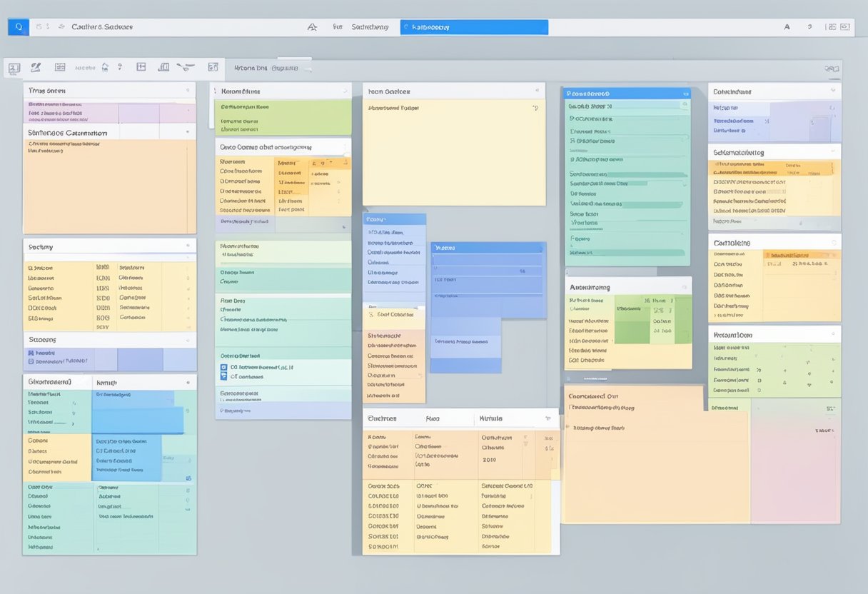The height and width of the screenshot is (594, 868).
Task: Click the 'Cauther & Sadvaes' title text
Action: 102,27
